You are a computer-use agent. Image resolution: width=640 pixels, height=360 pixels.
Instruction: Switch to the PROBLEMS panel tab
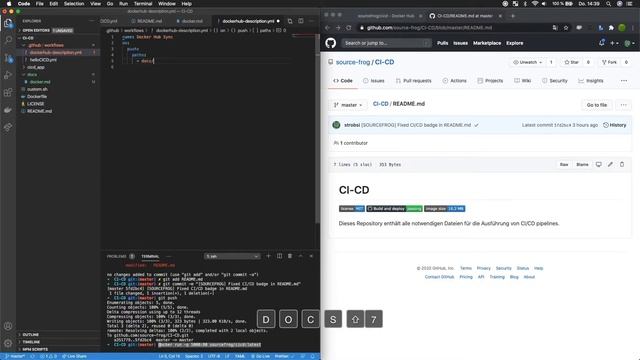click(x=117, y=256)
